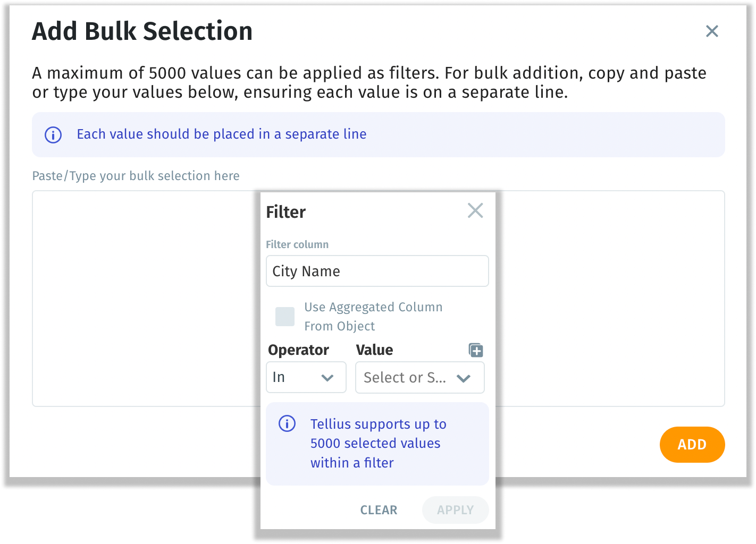Click the chevron arrow in the Operator box
Image resolution: width=756 pixels, height=544 pixels.
327,378
